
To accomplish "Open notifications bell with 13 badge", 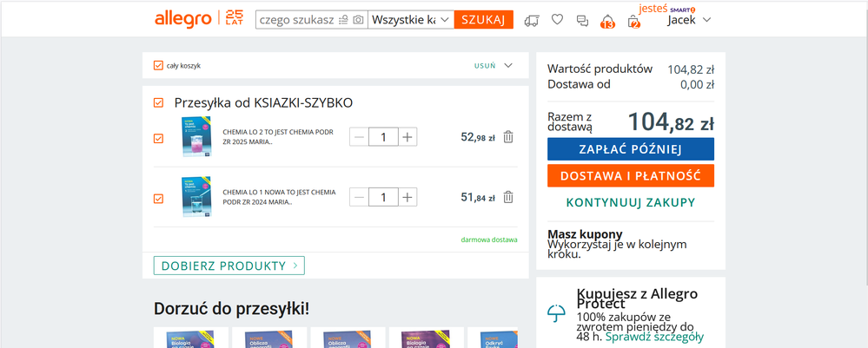I will [x=607, y=21].
